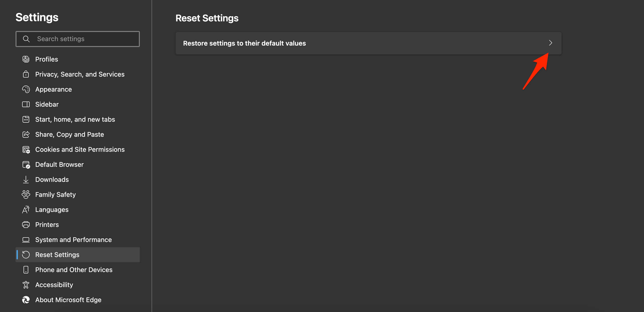
Task: Open Privacy, Search, and Services settings
Action: pos(80,74)
